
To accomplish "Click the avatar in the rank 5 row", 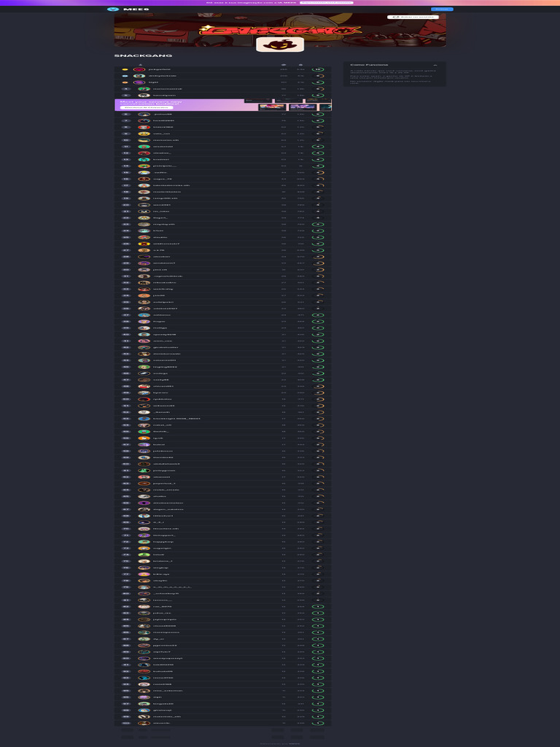I will 144,96.
